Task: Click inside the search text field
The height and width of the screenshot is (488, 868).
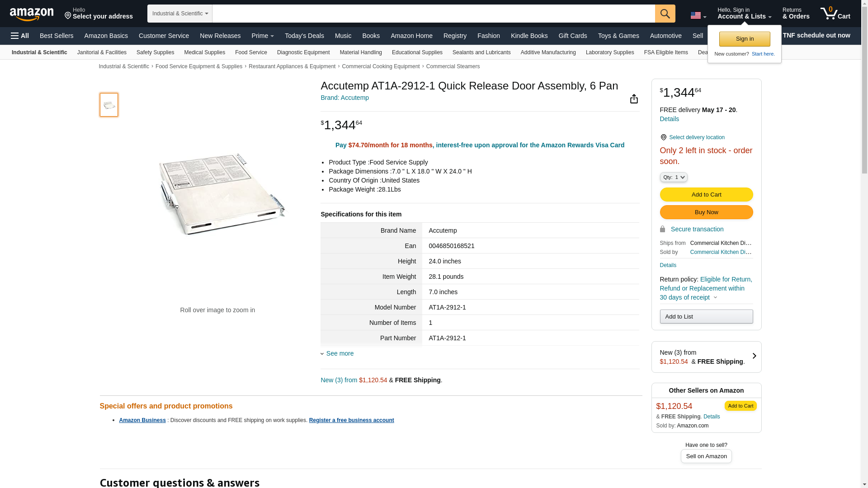Action: tap(433, 14)
